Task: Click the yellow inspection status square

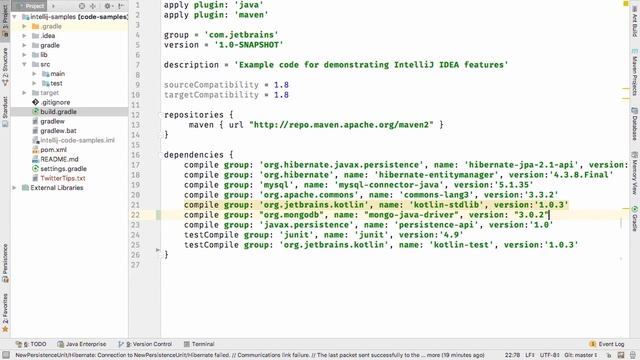Action: click(626, 4)
